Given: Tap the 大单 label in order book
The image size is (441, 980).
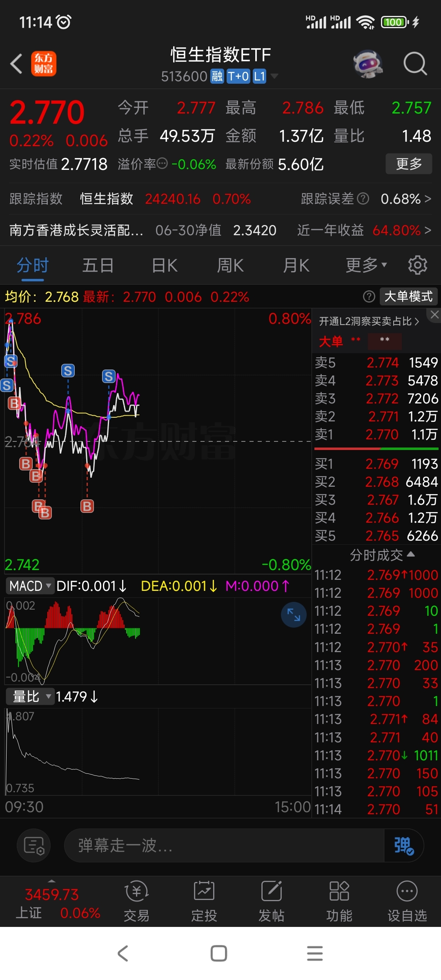Looking at the screenshot, I should [x=331, y=341].
